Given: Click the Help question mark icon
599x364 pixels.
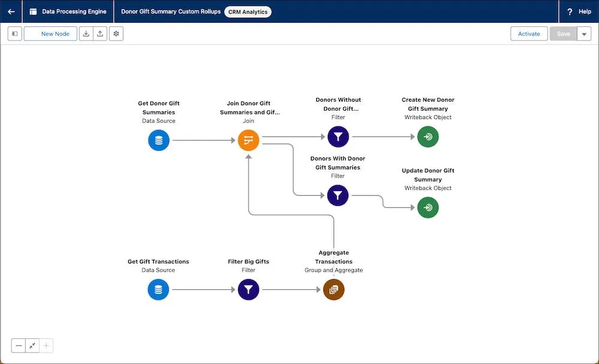Looking at the screenshot, I should 570,11.
